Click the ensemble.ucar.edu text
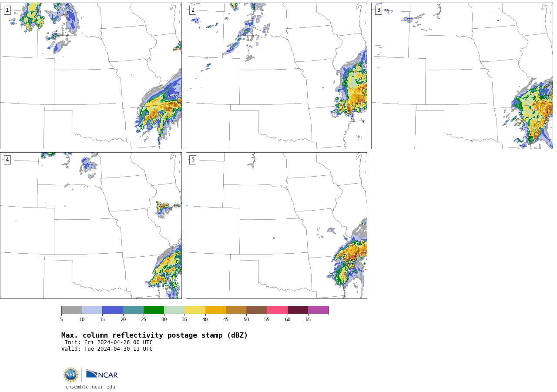 91,387
